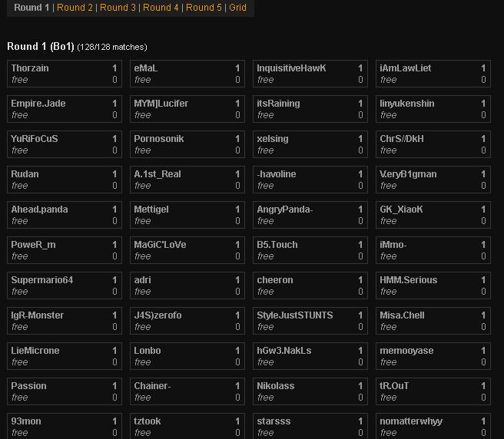Click on the AngryPanda- match box
Screen dimensions: 504x439
coord(285,210)
